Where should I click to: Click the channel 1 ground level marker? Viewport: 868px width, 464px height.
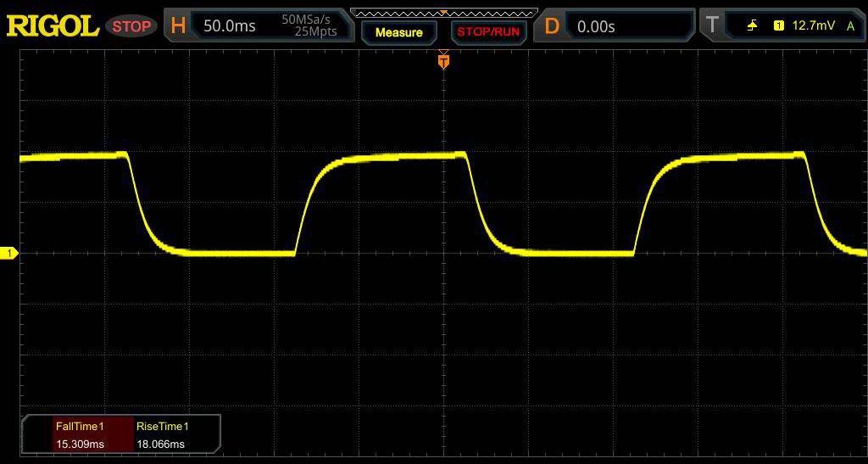point(8,254)
